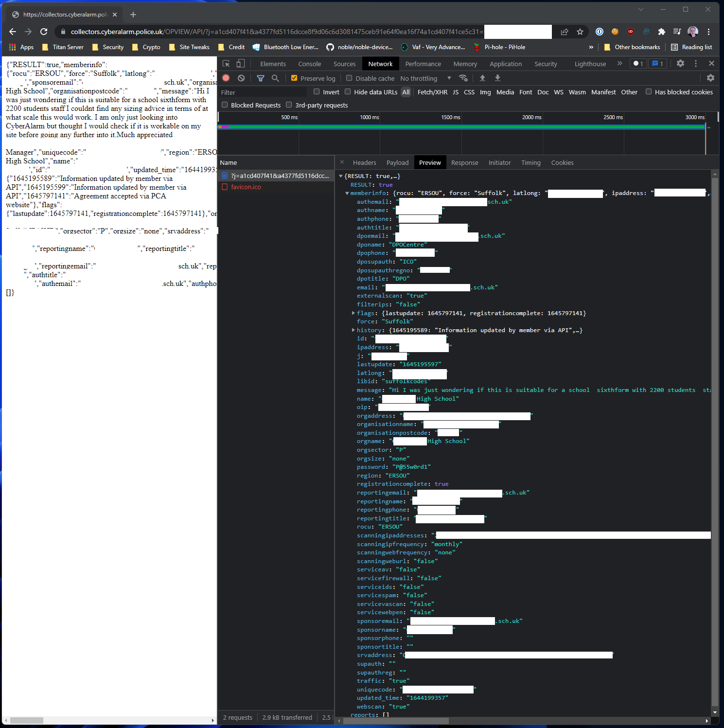
Task: Expand the flags object in preview
Action: [x=353, y=313]
